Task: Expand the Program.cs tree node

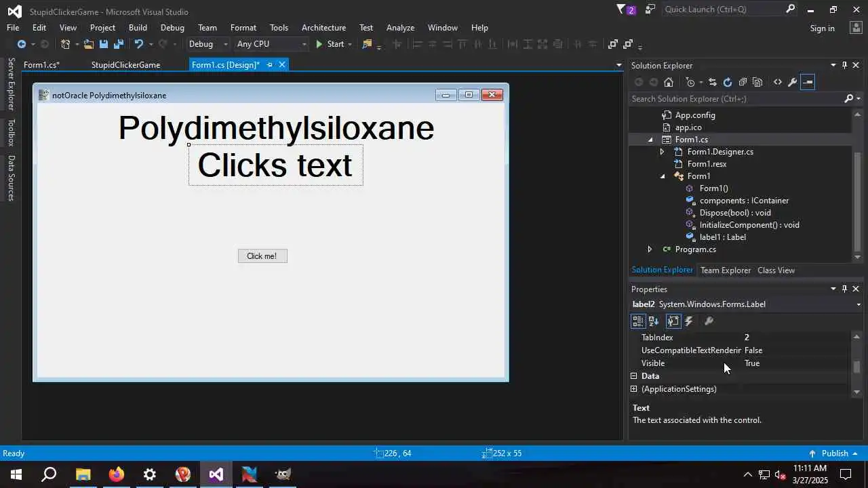Action: pos(650,249)
